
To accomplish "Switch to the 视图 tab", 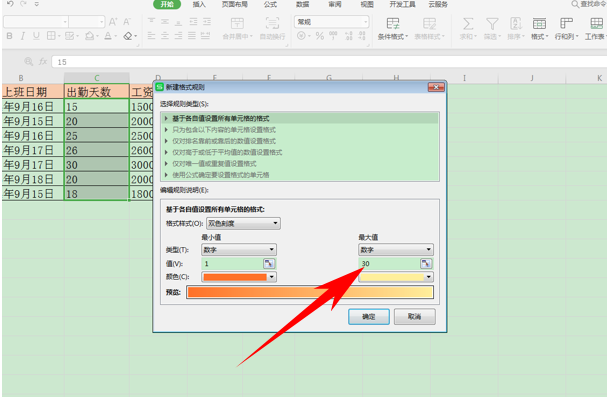I will coord(367,4).
